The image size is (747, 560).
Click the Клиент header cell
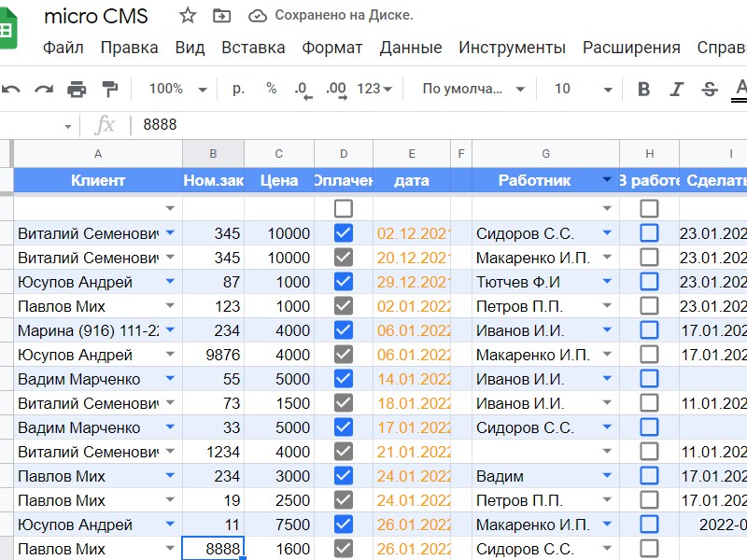98,180
